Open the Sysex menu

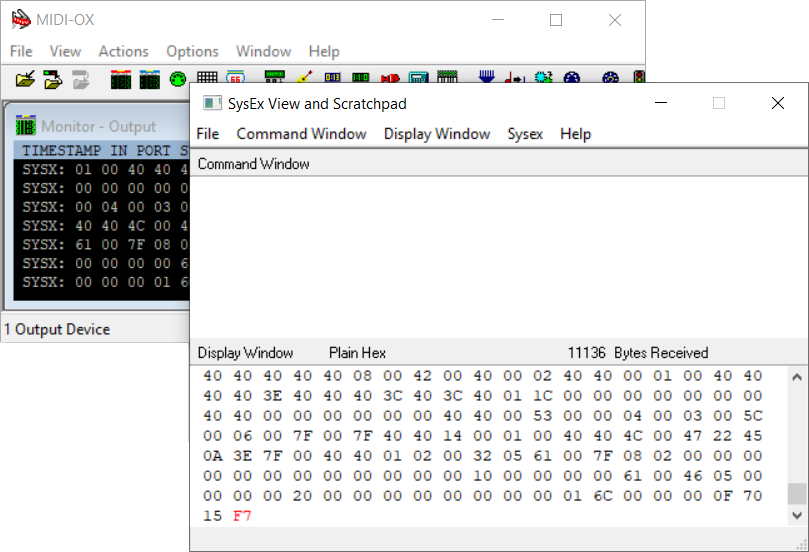coord(525,134)
